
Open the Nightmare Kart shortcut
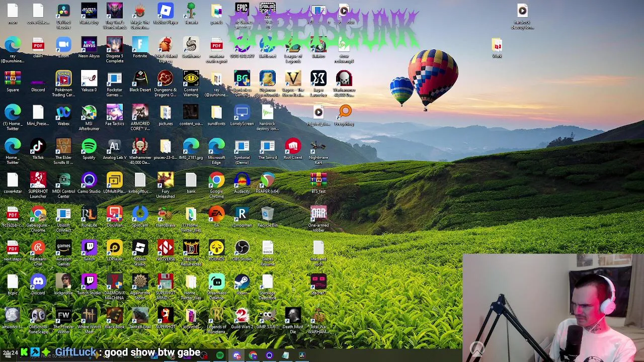(x=318, y=152)
